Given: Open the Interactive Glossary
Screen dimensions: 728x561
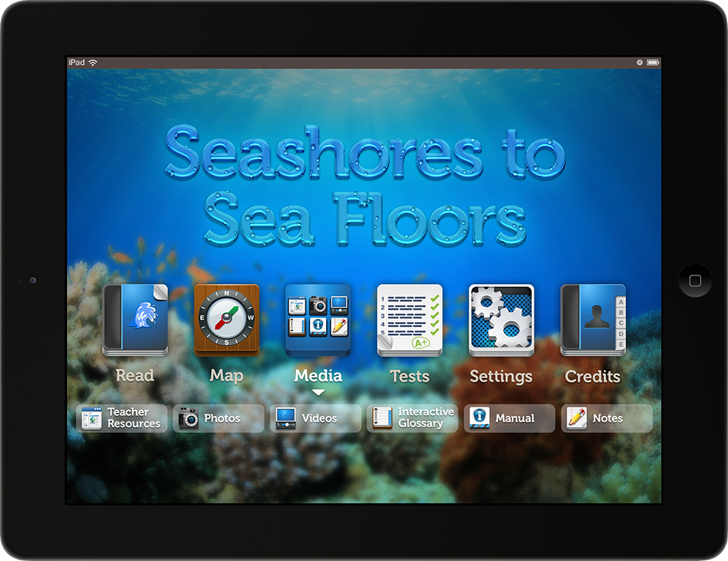Looking at the screenshot, I should click(x=413, y=418).
